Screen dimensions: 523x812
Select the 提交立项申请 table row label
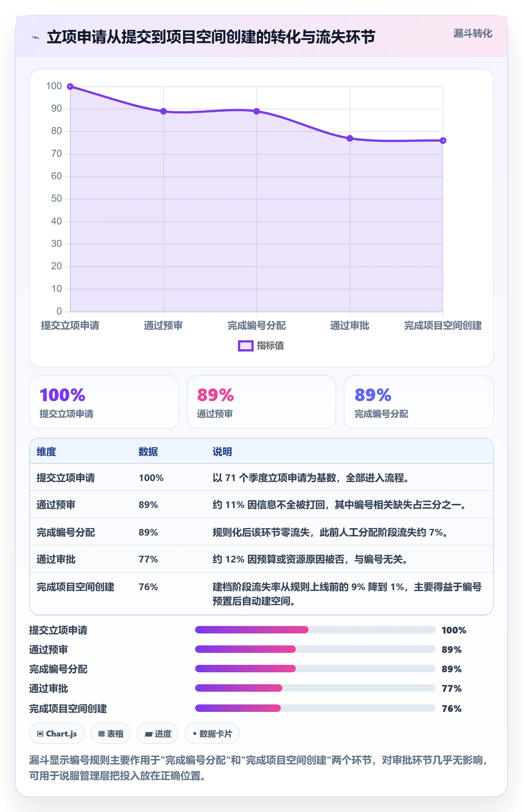tap(66, 478)
